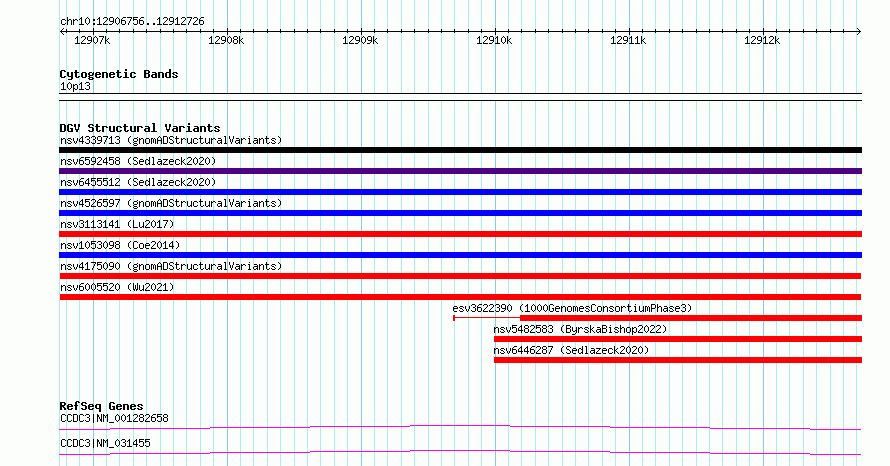Open the Cytogenetic Bands track heading
Image resolution: width=890 pixels, height=466 pixels.
(x=119, y=74)
